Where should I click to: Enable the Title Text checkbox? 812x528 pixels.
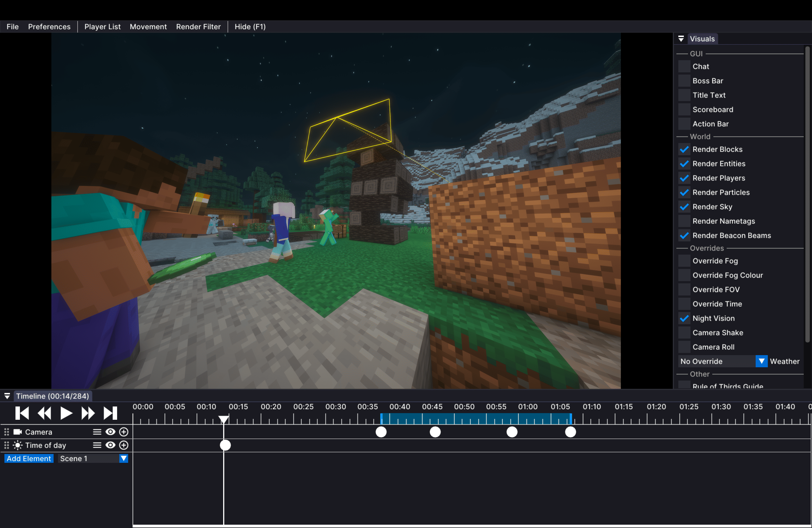(684, 95)
